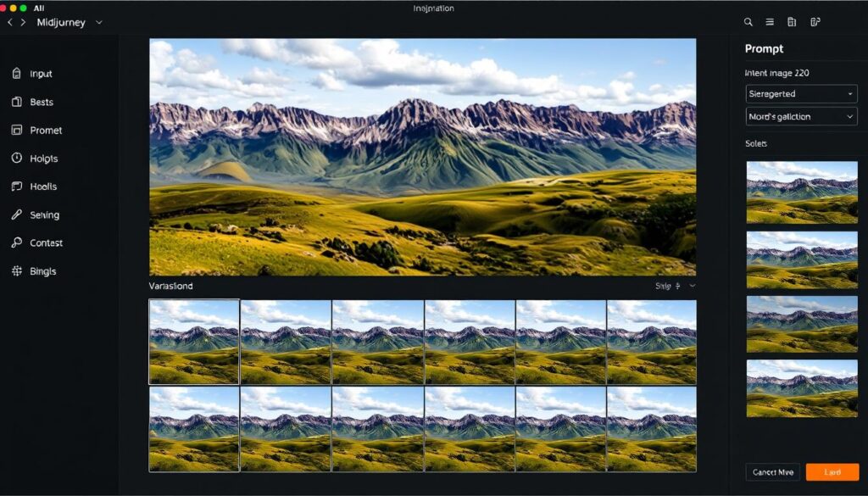Open the Sieregerted dropdown in the Prompt panel

(801, 93)
